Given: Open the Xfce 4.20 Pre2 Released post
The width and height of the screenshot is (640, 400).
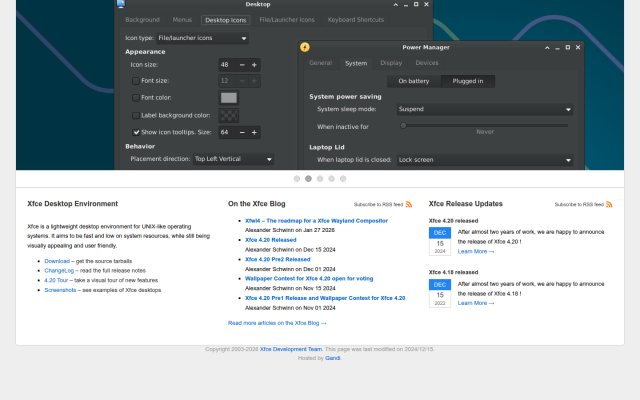Looking at the screenshot, I should [x=278, y=260].
